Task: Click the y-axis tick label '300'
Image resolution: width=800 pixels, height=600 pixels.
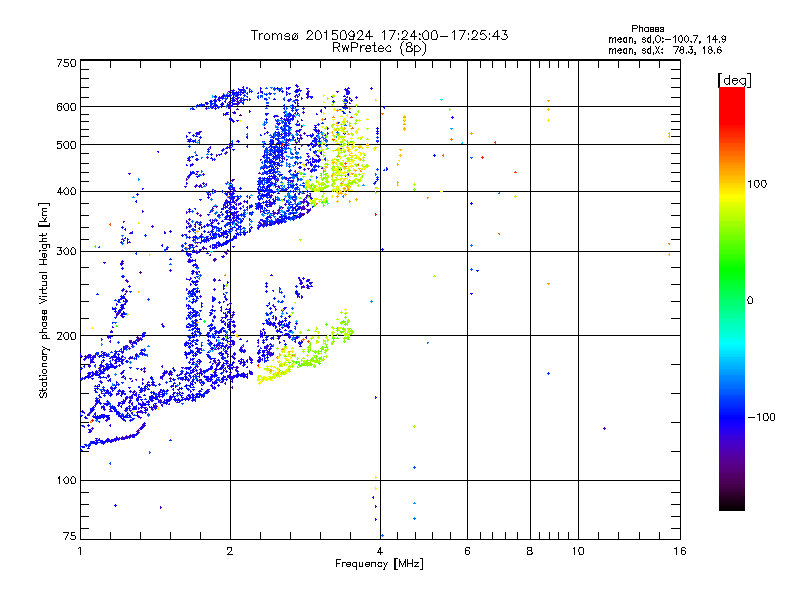Action: pos(66,252)
